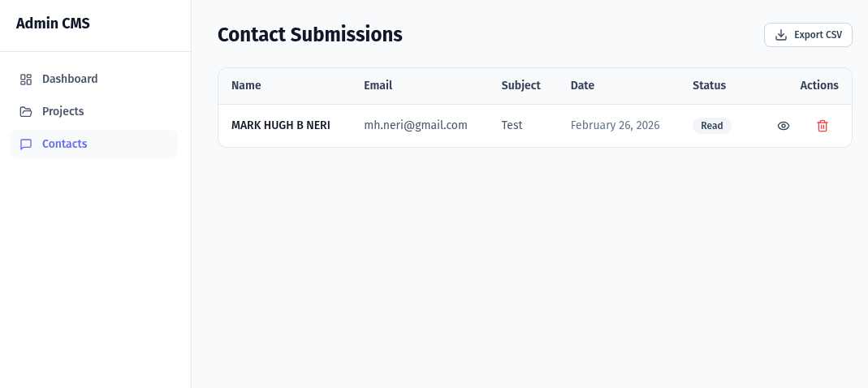Click the Read status badge
Image resolution: width=868 pixels, height=388 pixels.
coord(711,126)
